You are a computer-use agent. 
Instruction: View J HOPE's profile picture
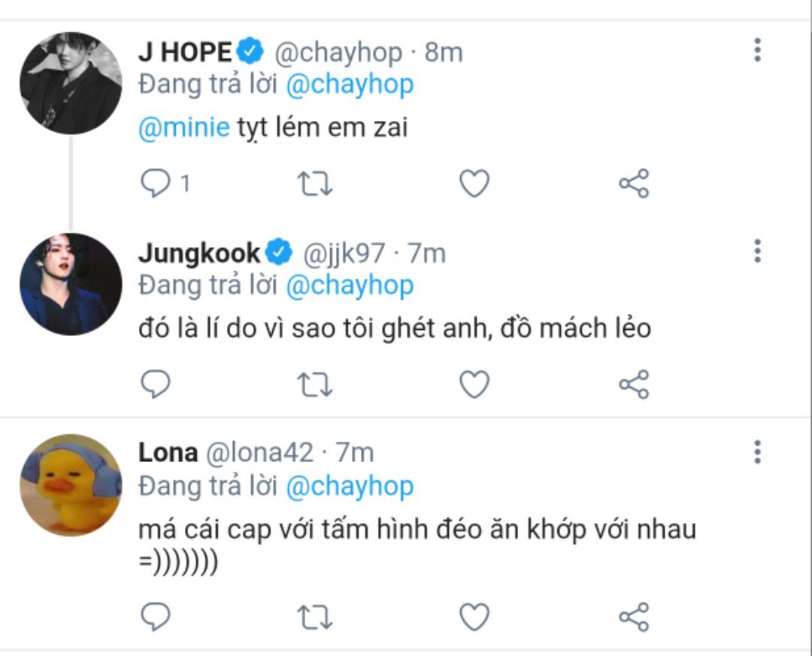[x=71, y=83]
